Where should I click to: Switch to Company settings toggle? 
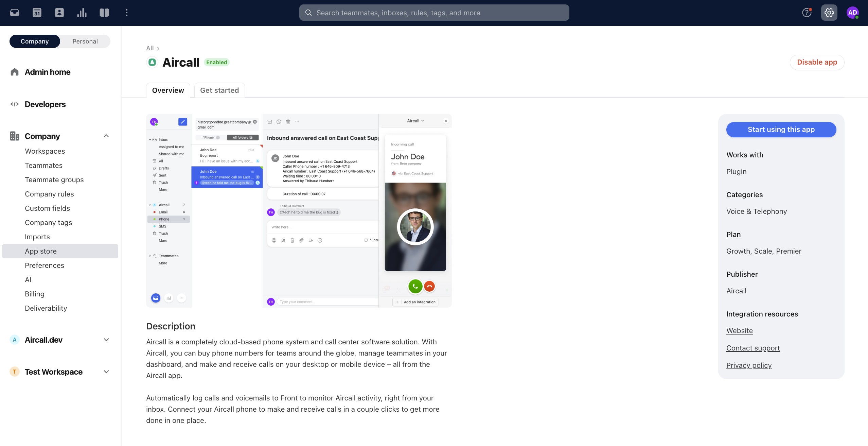click(35, 41)
